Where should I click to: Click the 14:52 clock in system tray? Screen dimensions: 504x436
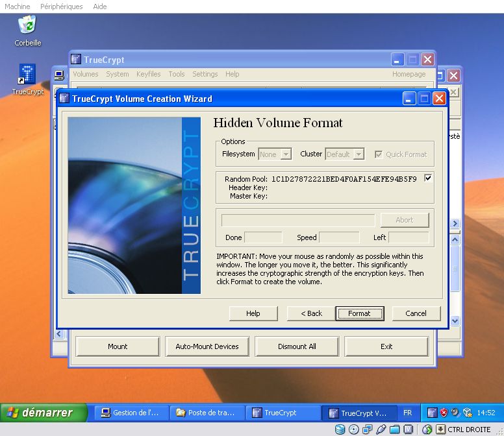486,413
